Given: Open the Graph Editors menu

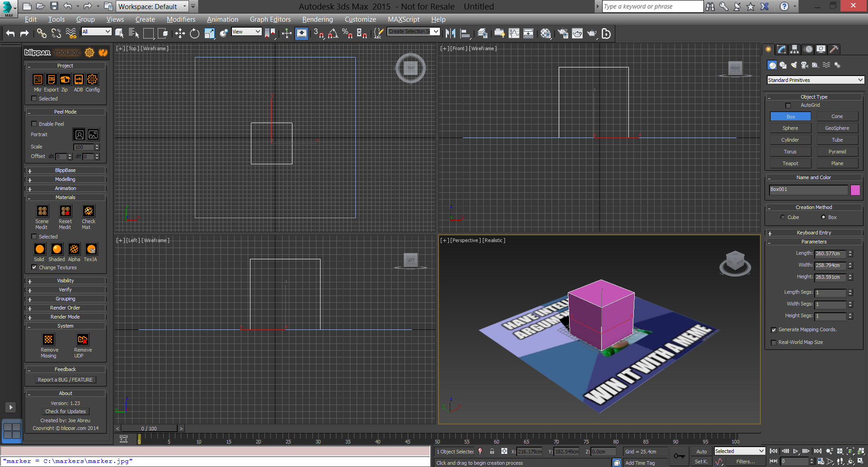Looking at the screenshot, I should point(270,19).
